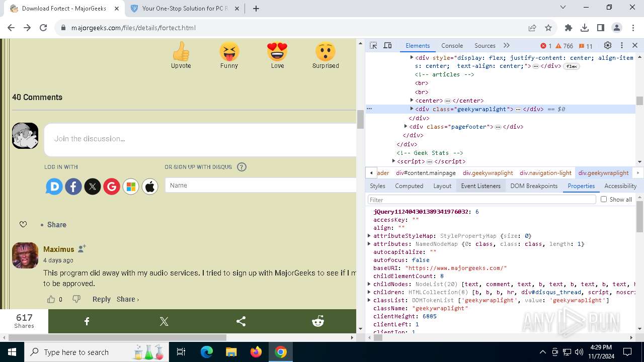644x362 pixels.
Task: Upvote Maximus's comment
Action: (x=51, y=299)
